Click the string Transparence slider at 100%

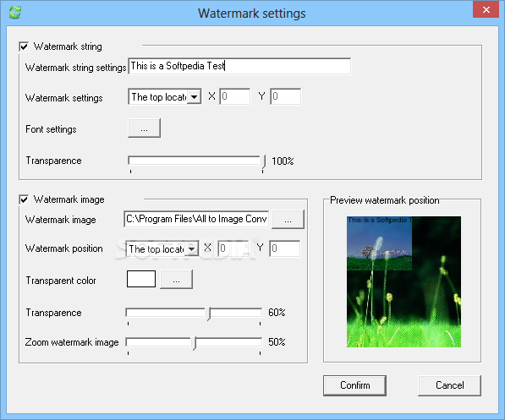point(263,161)
